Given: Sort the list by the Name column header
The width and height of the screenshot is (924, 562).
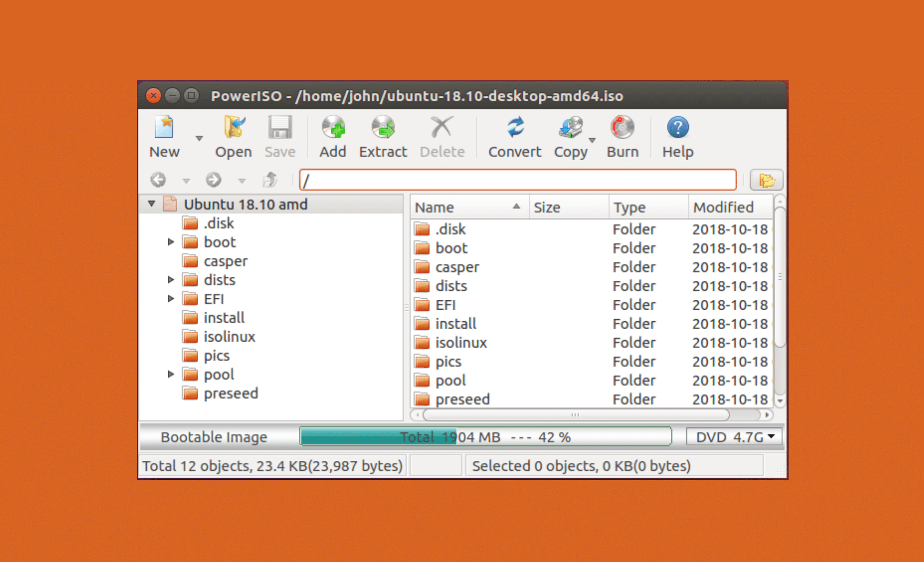Looking at the screenshot, I should pos(469,207).
